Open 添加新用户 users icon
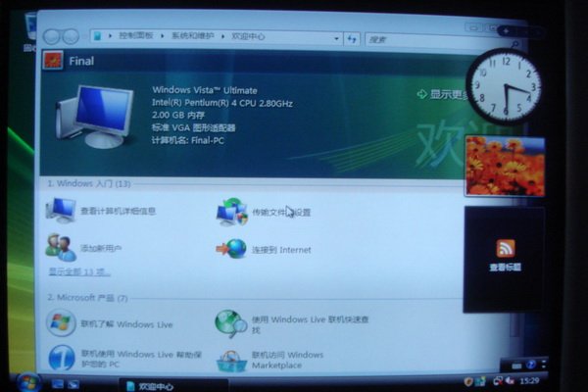 (61, 248)
